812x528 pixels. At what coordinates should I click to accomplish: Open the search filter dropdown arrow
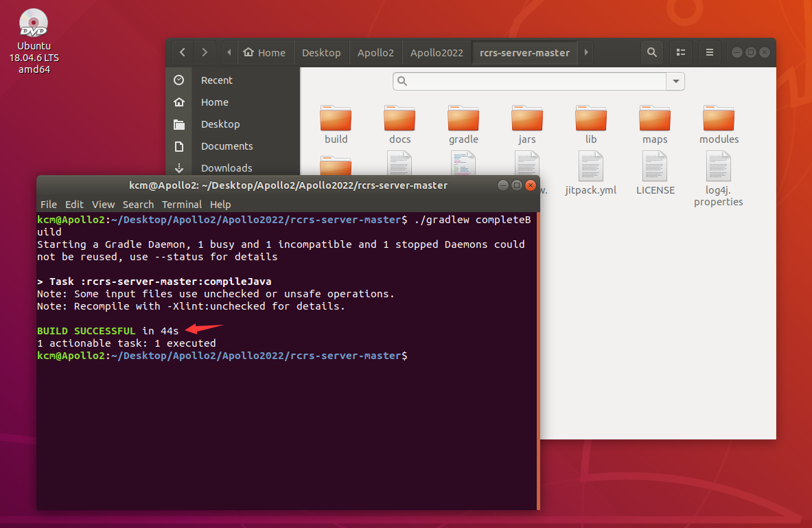(x=675, y=81)
